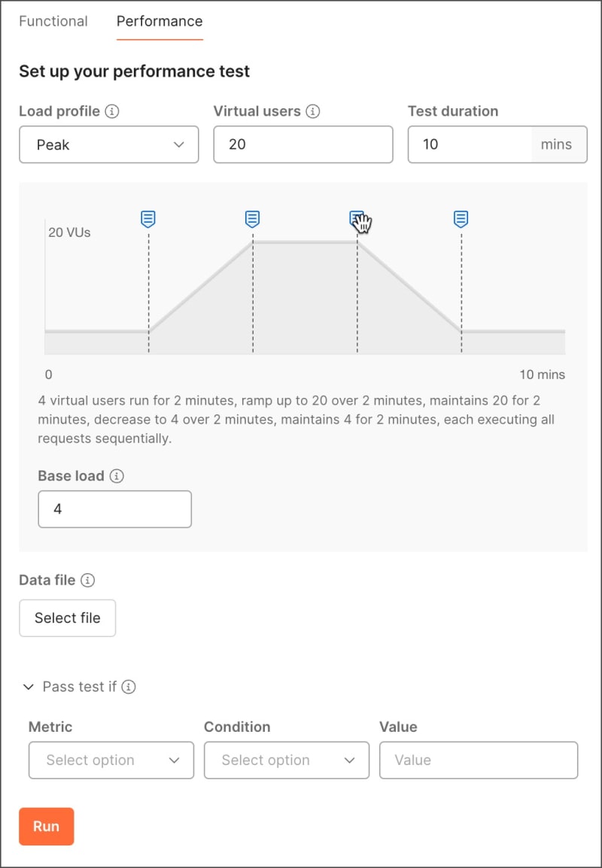Click the last marker icon on the load chart
This screenshot has height=868, width=602.
pyautogui.click(x=461, y=219)
